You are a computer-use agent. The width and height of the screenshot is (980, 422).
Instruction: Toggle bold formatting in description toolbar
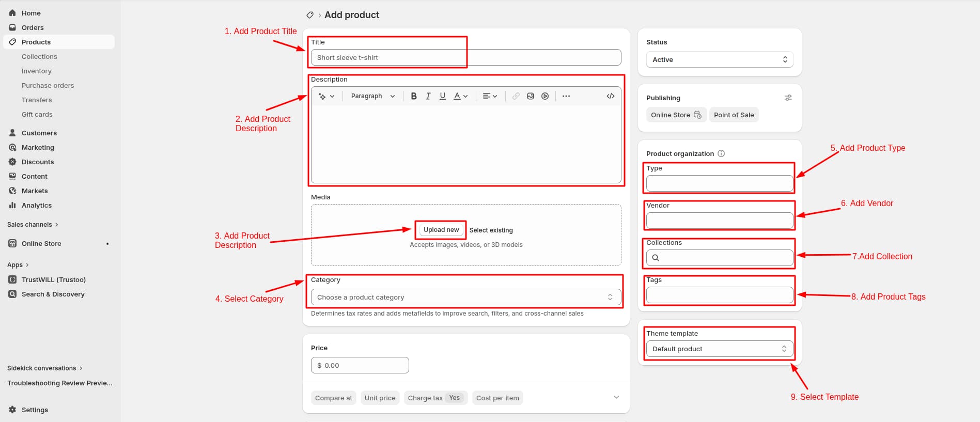tap(413, 96)
